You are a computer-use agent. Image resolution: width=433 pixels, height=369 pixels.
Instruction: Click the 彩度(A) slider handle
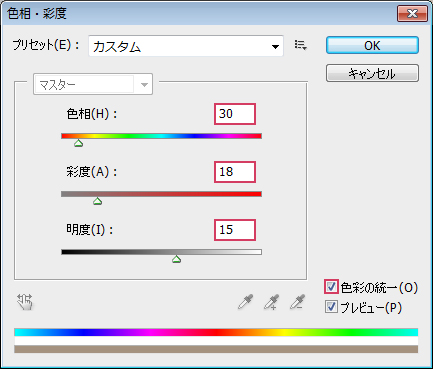[x=97, y=201]
